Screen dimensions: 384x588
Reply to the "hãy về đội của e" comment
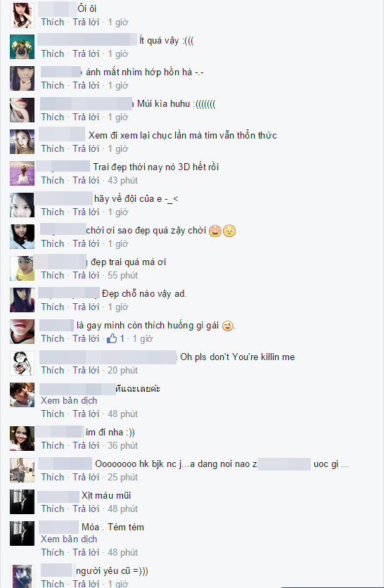[x=86, y=212]
